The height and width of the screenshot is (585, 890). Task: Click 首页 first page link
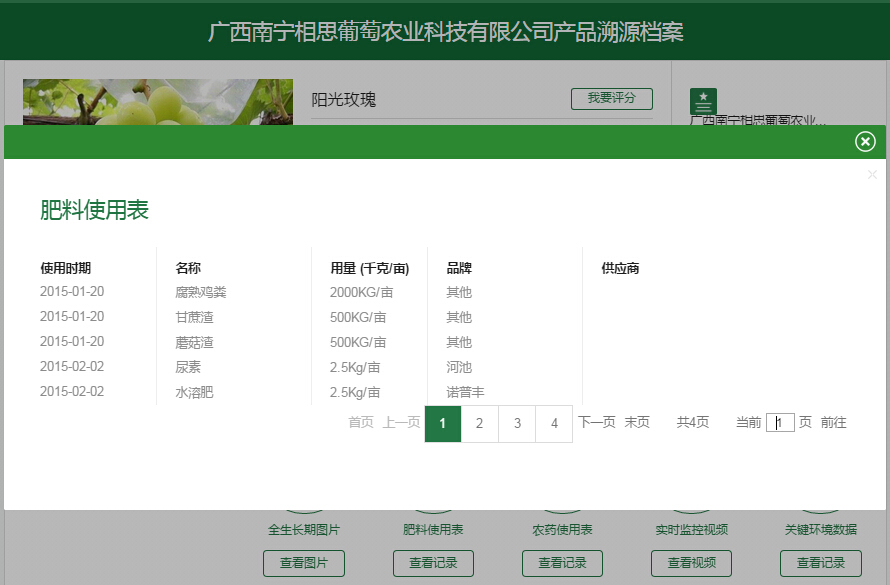click(361, 423)
